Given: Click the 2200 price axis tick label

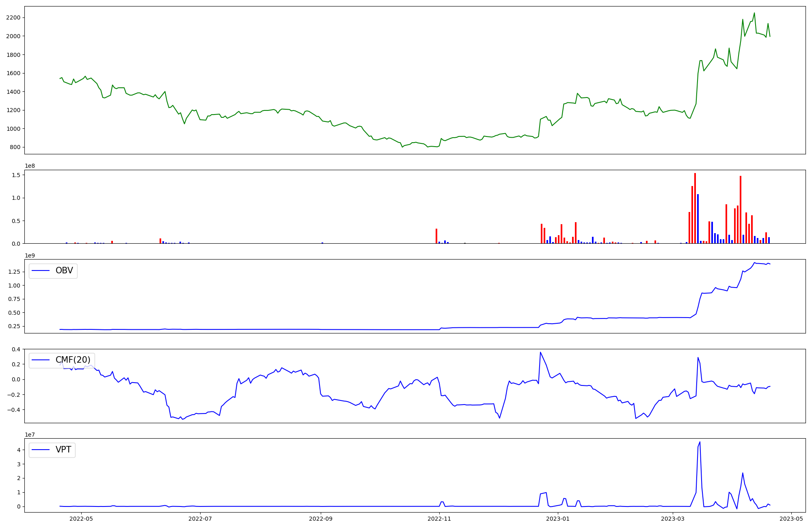Looking at the screenshot, I should click(13, 17).
